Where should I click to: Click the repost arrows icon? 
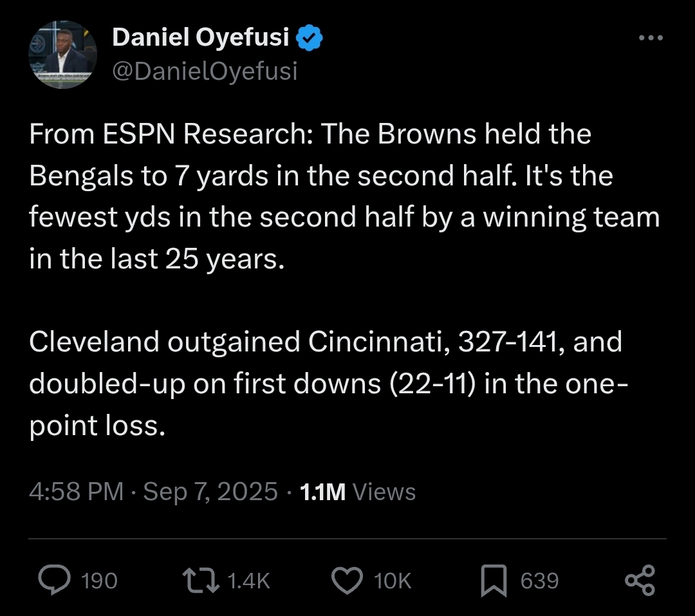coord(201,580)
